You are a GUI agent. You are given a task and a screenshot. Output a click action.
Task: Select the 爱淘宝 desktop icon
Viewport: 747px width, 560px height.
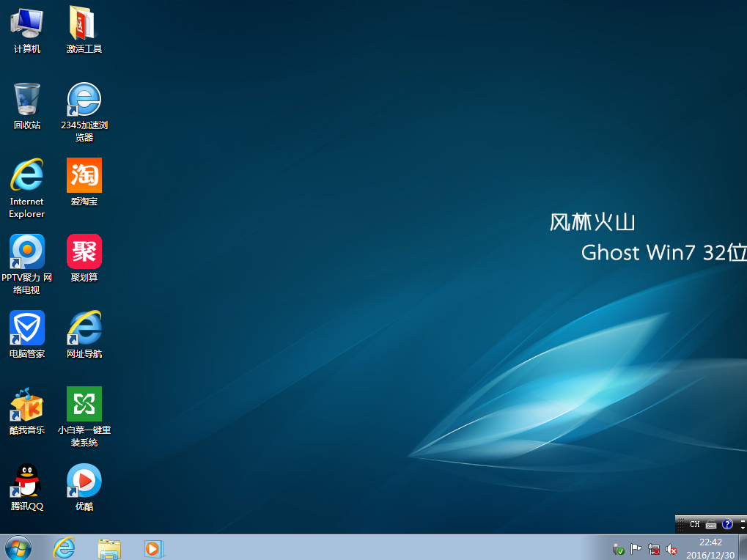(84, 182)
